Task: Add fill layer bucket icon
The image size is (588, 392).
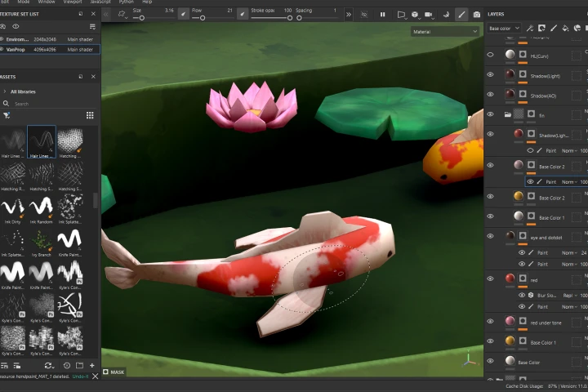Action: 565,28
